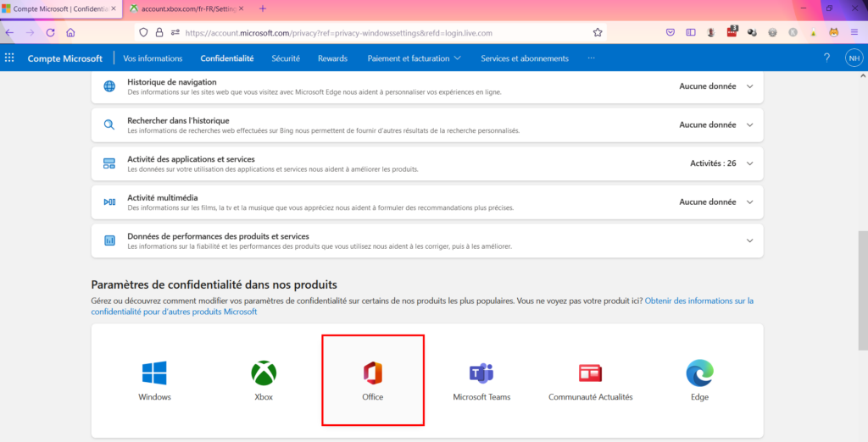Open the Office privacy settings tile
868x442 pixels.
(373, 380)
